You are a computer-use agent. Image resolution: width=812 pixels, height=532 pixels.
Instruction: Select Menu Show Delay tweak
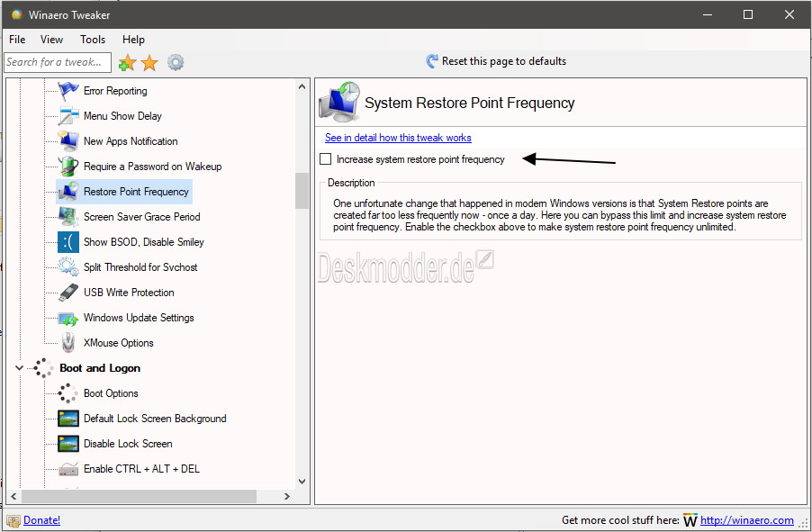coord(122,116)
